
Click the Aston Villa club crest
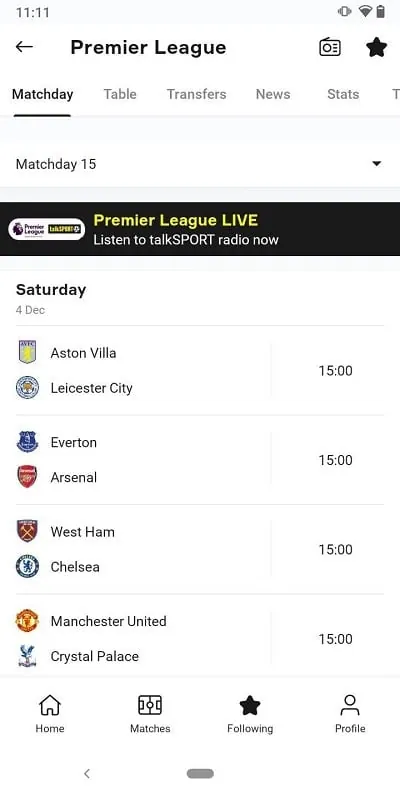[x=28, y=352]
